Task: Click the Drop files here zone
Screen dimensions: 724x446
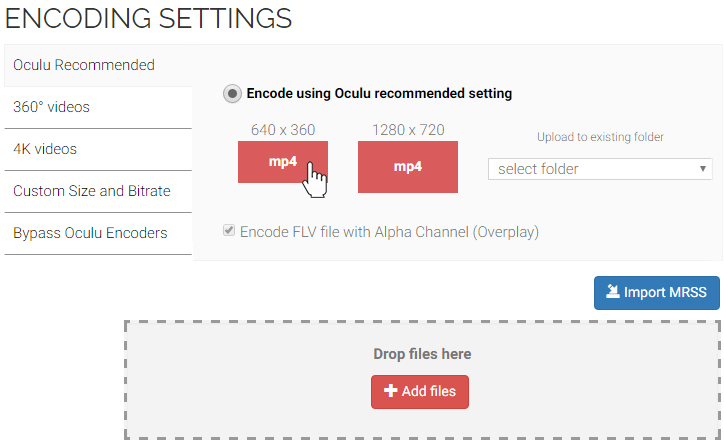Action: tap(422, 380)
